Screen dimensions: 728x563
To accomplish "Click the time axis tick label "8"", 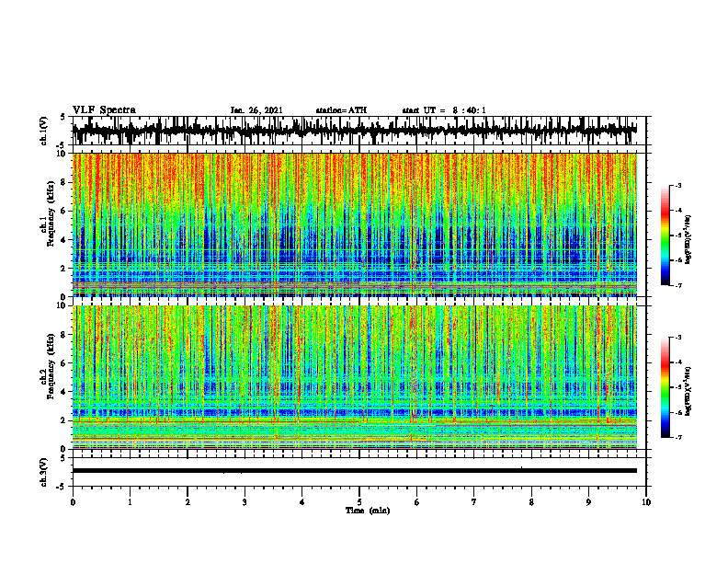I will tap(531, 502).
